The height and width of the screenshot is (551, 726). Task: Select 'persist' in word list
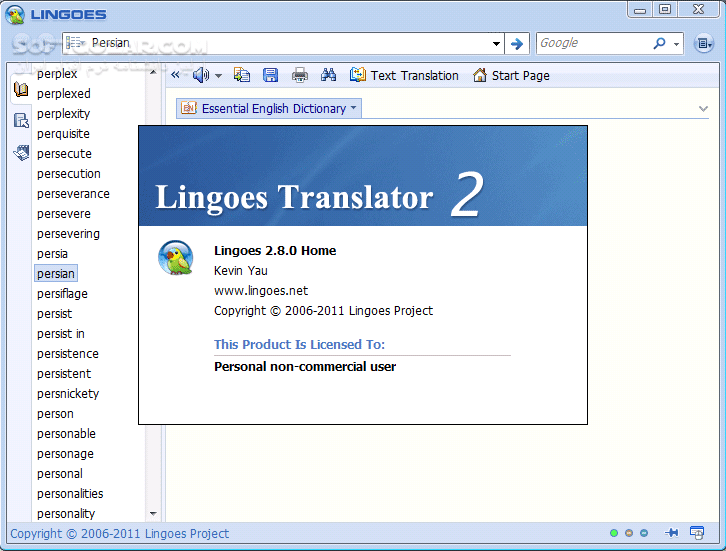click(x=54, y=313)
